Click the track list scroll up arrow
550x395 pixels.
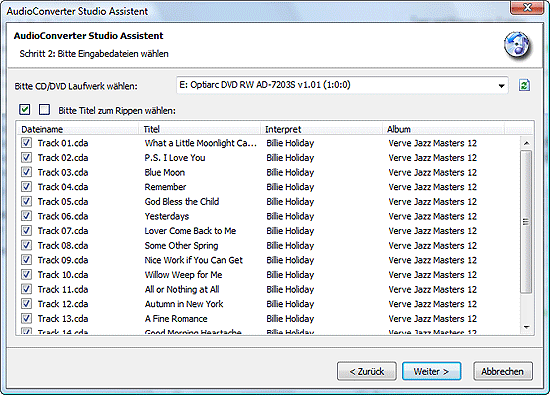click(x=526, y=143)
